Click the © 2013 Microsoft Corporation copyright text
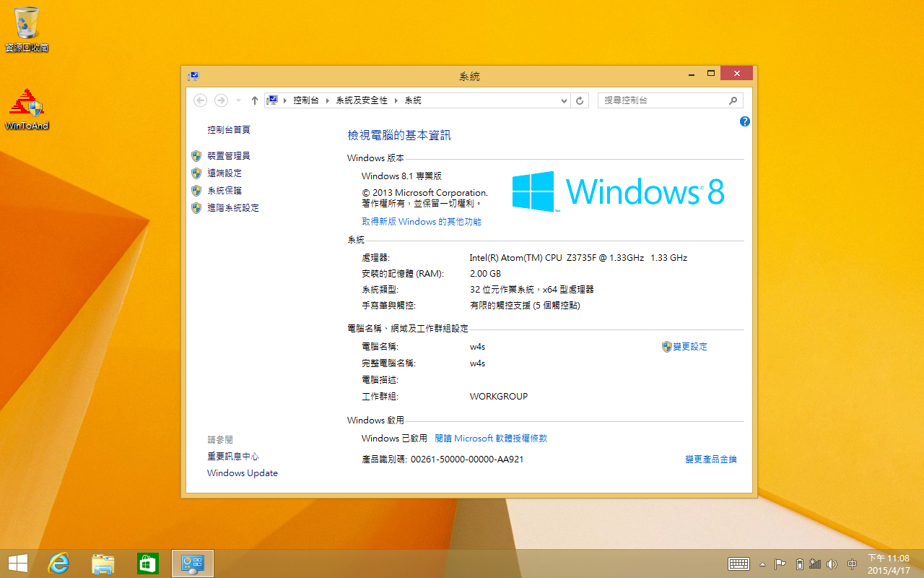Screen dimensions: 924x578 (x=424, y=193)
